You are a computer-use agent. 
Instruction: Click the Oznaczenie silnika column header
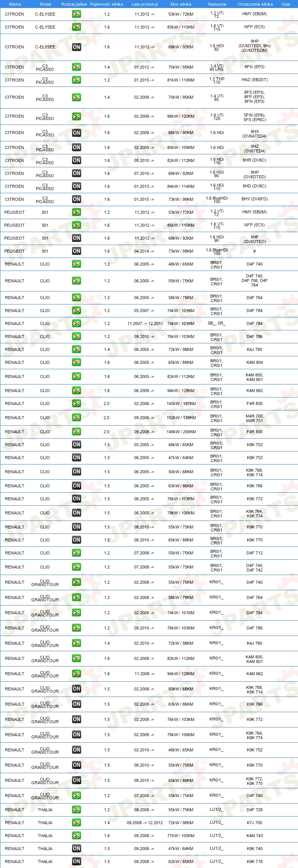coord(255,4)
